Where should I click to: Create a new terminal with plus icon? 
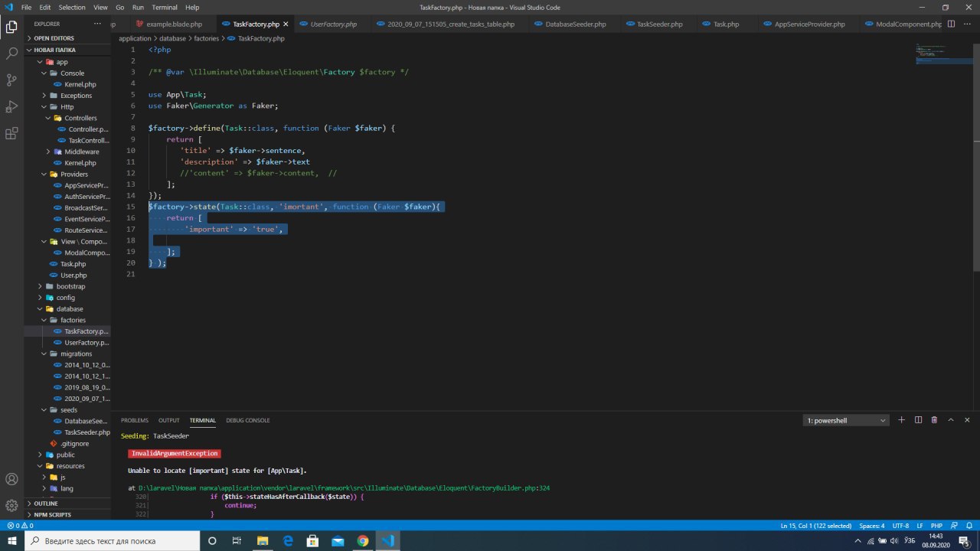pyautogui.click(x=902, y=420)
